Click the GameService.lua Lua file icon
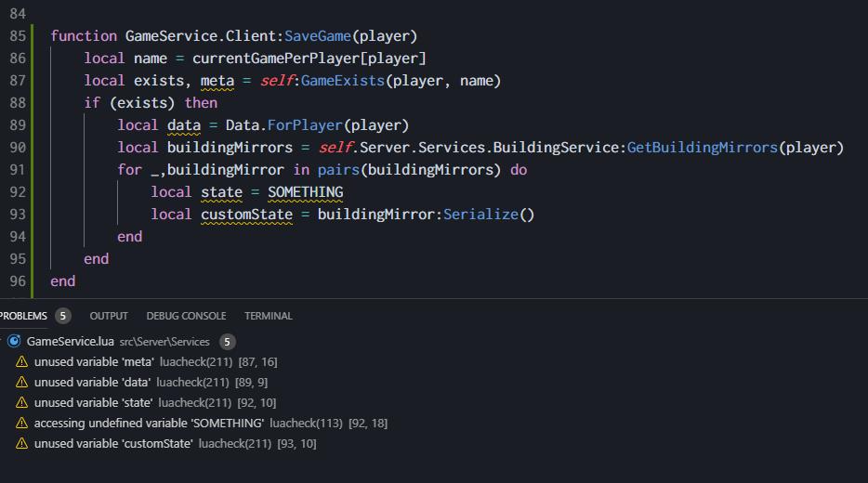Viewport: 868px width, 483px height. (14, 342)
